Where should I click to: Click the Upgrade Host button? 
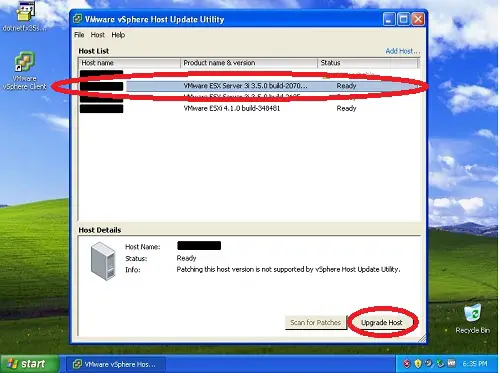tap(382, 322)
